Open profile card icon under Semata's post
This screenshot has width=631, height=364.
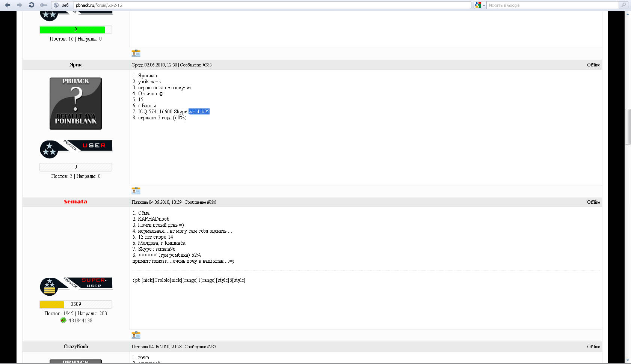tap(136, 335)
